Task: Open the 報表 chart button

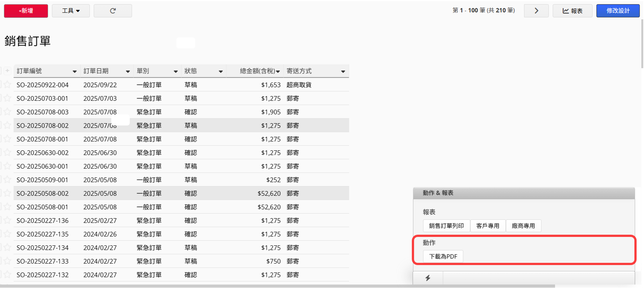Action: click(x=572, y=11)
